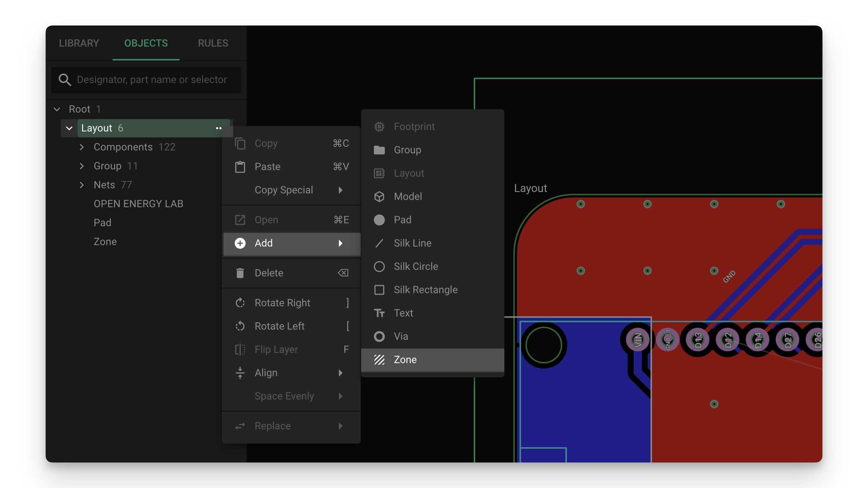Open the Copy Special submenu arrow
Image resolution: width=868 pixels, height=488 pixels.
click(341, 190)
